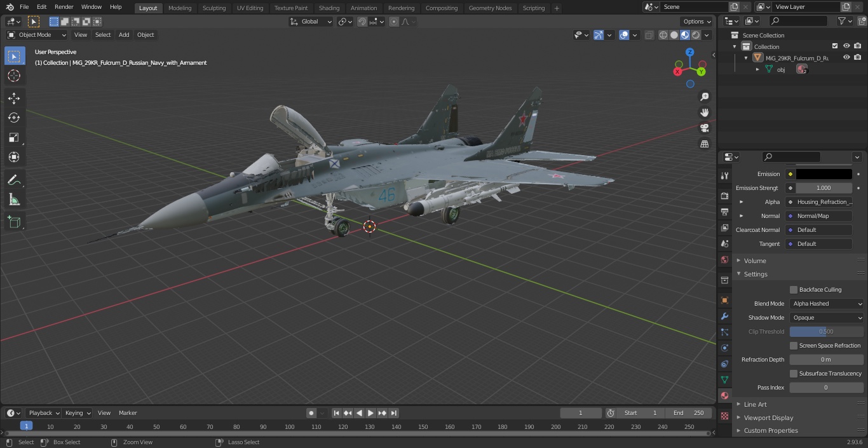Open the Object Data properties tab
Image resolution: width=868 pixels, height=448 pixels.
[x=724, y=379]
